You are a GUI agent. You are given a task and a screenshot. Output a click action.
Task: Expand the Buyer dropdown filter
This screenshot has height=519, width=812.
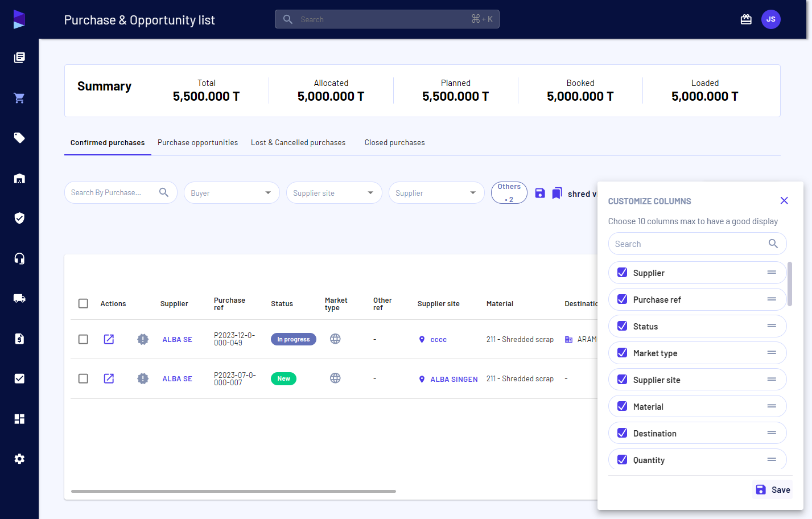pyautogui.click(x=232, y=193)
